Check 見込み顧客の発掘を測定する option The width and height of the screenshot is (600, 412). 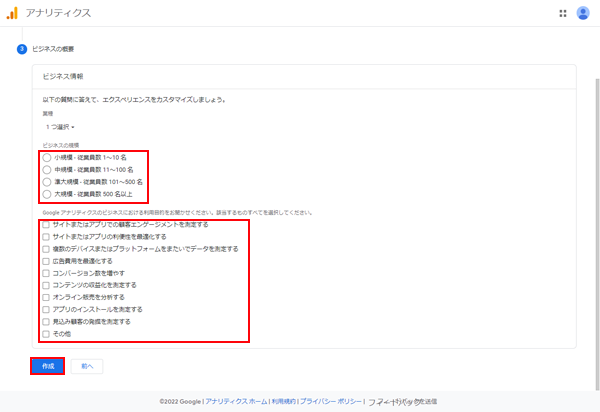(46, 322)
